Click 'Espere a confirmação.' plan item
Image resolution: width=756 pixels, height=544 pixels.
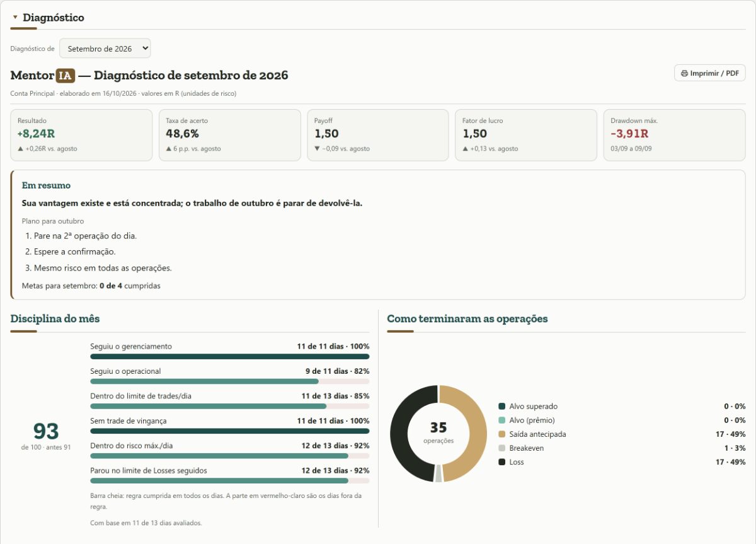[75, 252]
